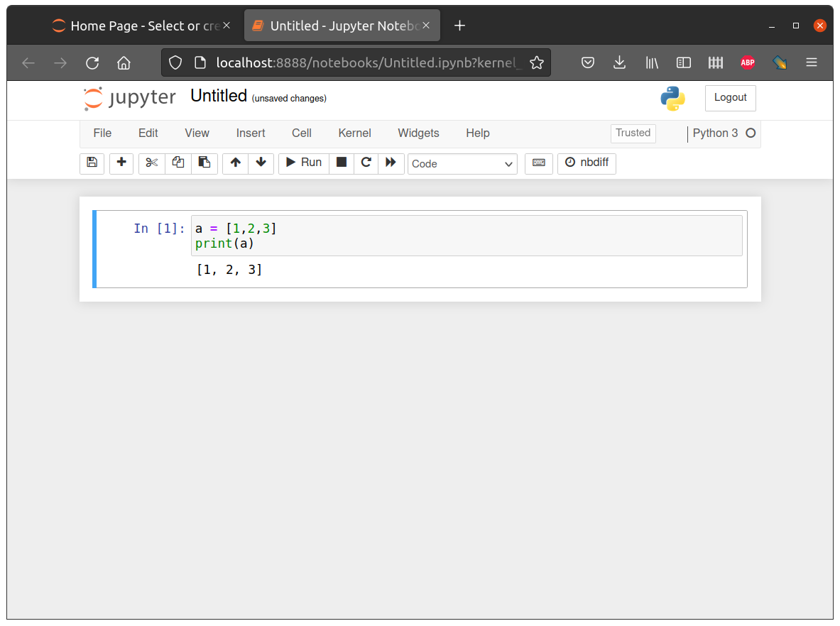840x626 pixels.
Task: Insert a new cell below with plus icon
Action: (121, 163)
